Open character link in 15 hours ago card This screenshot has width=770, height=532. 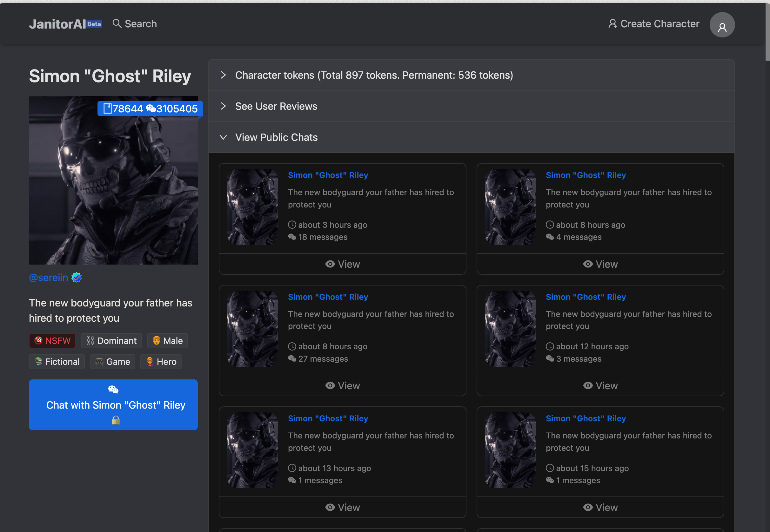pos(586,418)
